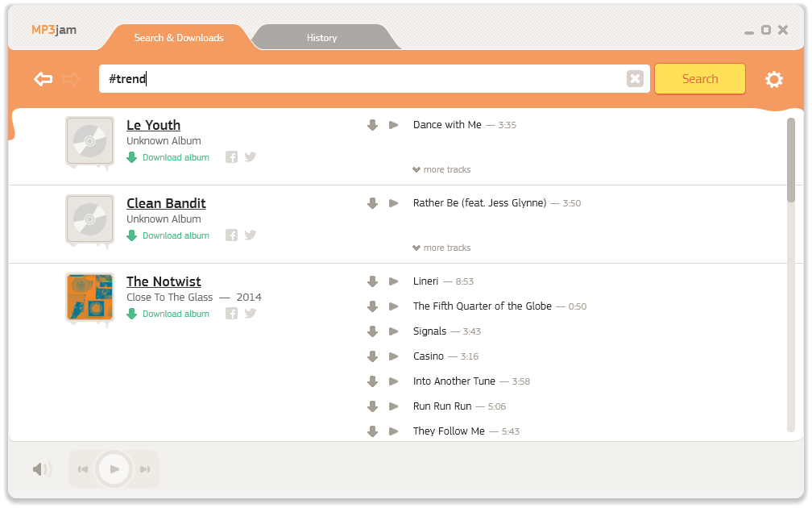The height and width of the screenshot is (508, 812).
Task: Play The Fifth Quarter of the Globe
Action: click(394, 306)
